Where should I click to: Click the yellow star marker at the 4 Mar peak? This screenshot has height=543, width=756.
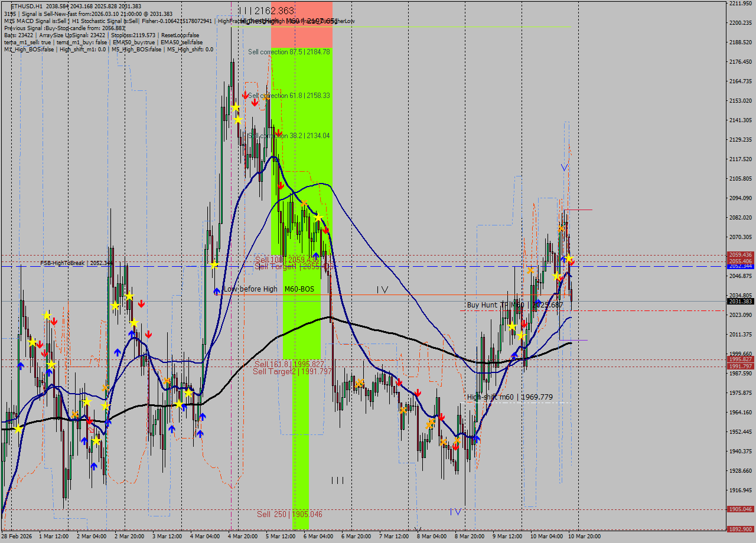tap(236, 107)
